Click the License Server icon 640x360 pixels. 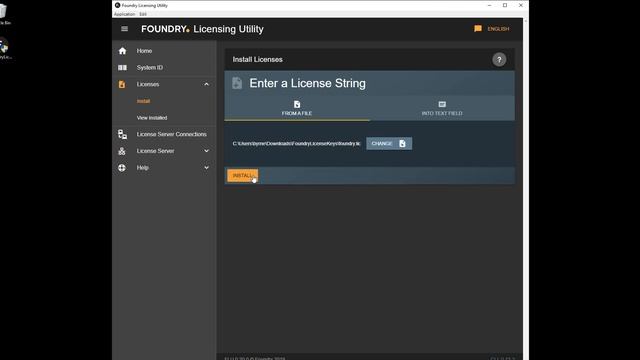click(122, 151)
